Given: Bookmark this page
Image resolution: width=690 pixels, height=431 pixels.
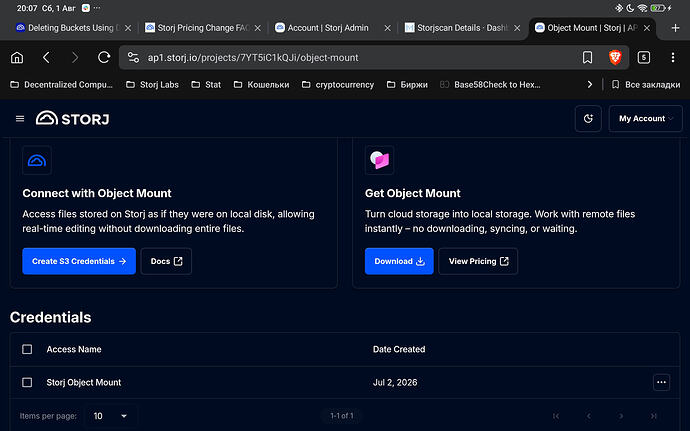Looking at the screenshot, I should pyautogui.click(x=587, y=58).
